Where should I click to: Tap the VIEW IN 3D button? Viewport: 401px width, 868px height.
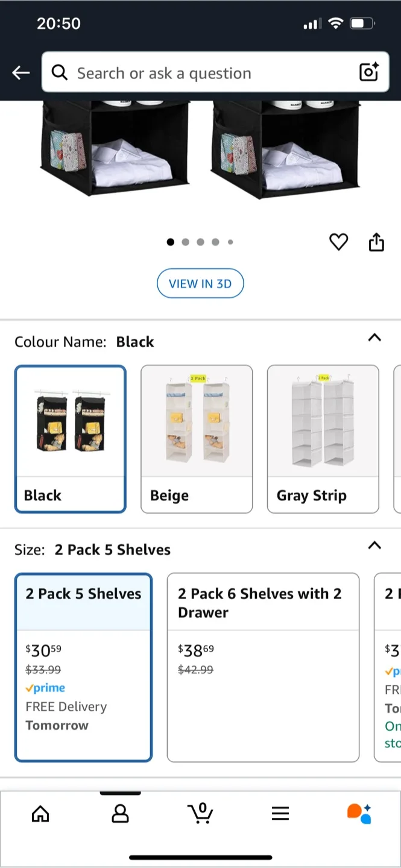tap(200, 283)
